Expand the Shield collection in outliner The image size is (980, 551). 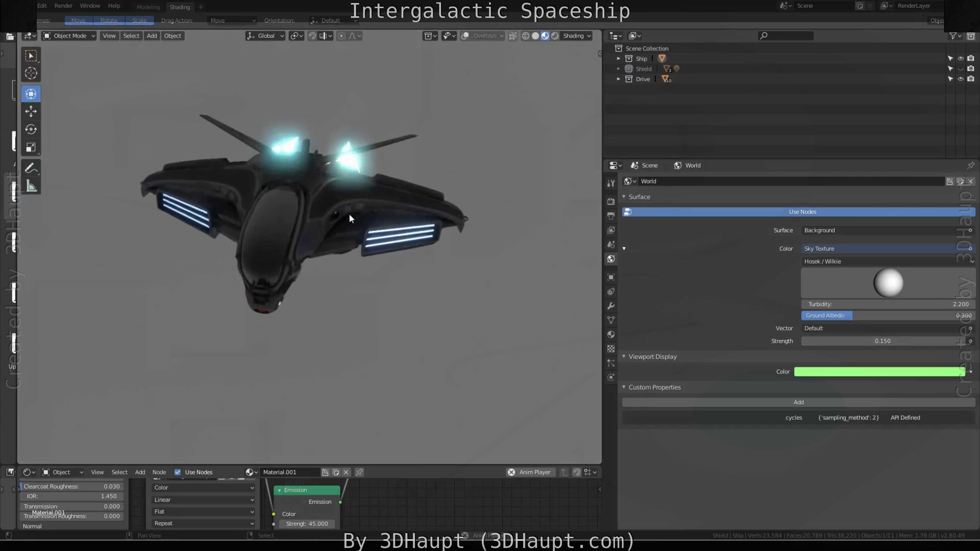point(619,69)
